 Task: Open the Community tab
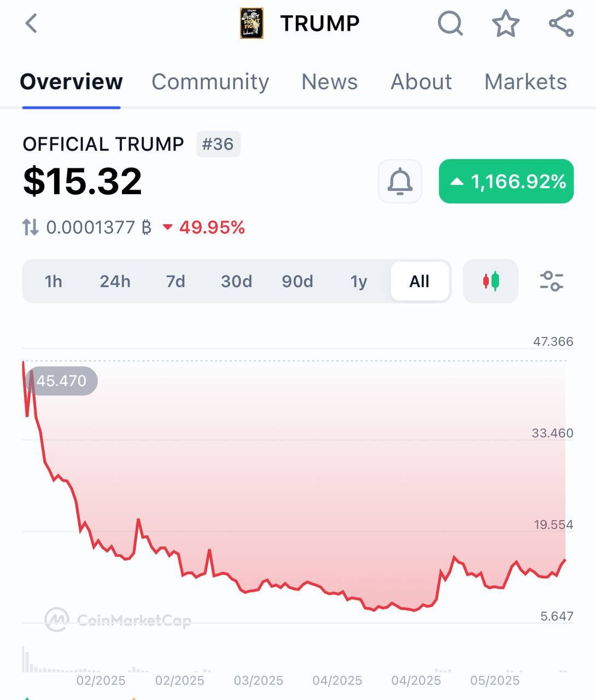[x=210, y=82]
